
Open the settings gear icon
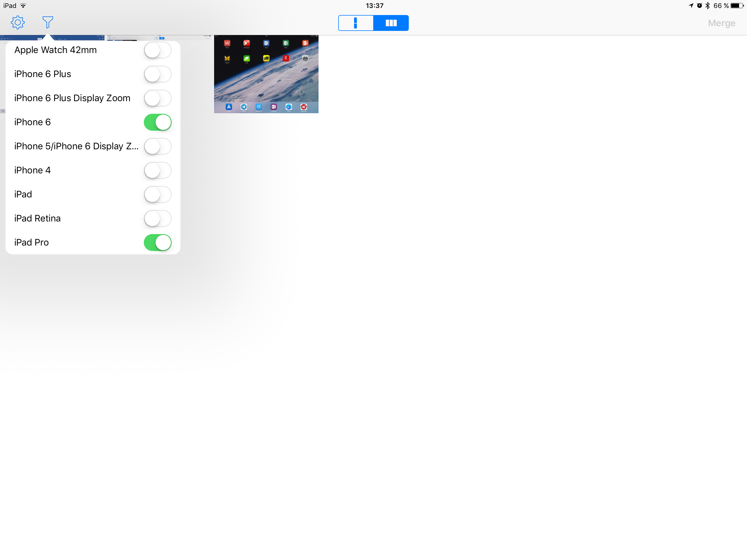coord(17,23)
